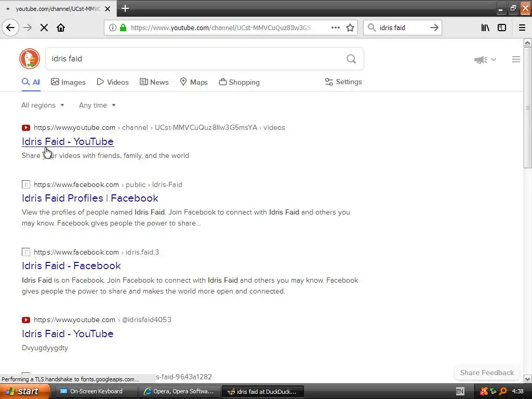Close the youtube.com channel tab

tap(108, 9)
